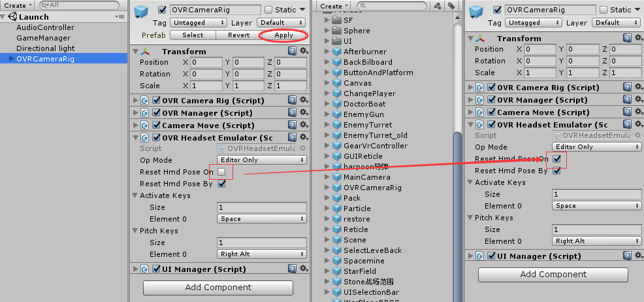Select the Afterburner prefab icon
This screenshot has width=644, height=302.
[337, 52]
